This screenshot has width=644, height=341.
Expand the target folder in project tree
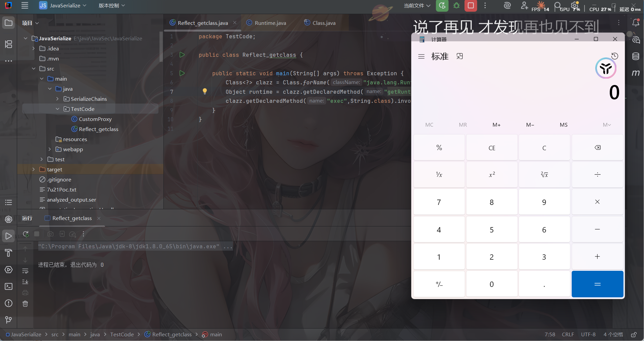(33, 169)
